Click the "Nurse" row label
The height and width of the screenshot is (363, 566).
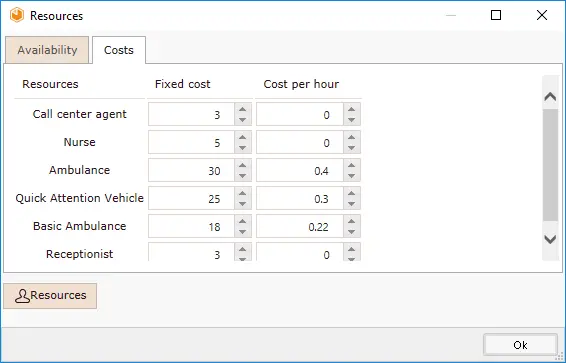click(79, 142)
